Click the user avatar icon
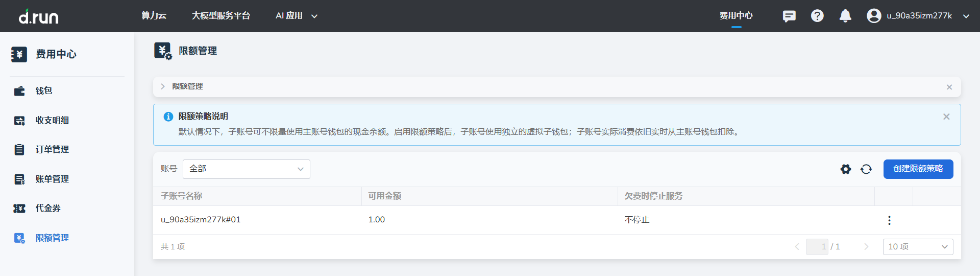Screen dimensions: 980x276 coord(874,16)
